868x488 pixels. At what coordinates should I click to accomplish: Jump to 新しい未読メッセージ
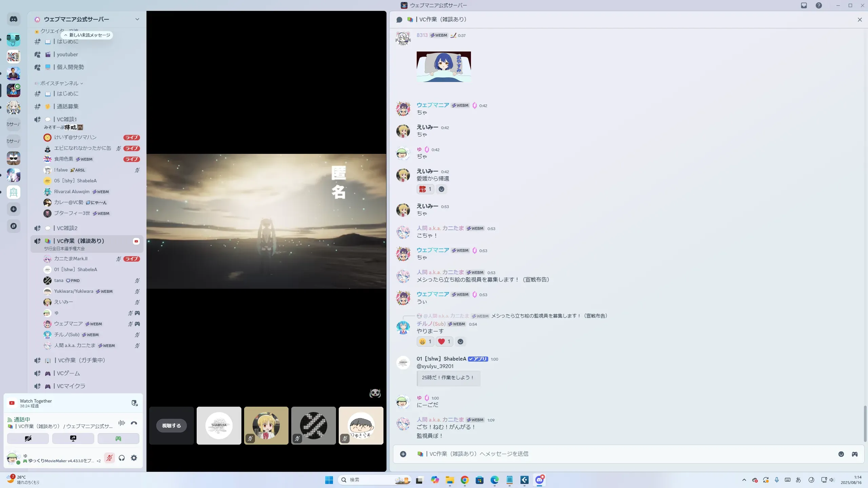click(x=87, y=35)
